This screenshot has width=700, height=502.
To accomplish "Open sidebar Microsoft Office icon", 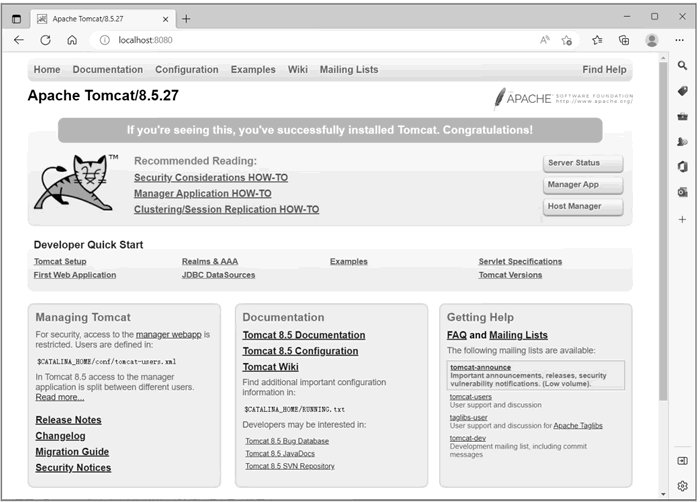I will 682,167.
